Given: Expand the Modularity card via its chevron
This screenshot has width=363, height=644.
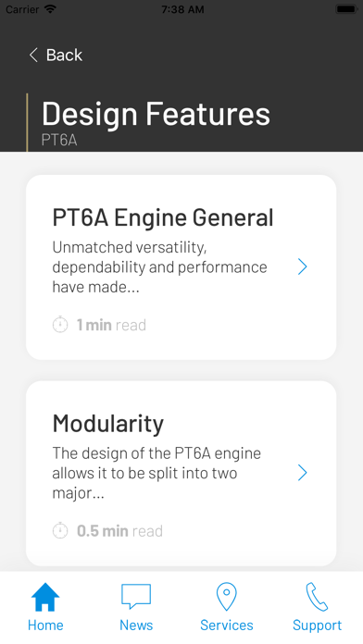Looking at the screenshot, I should click(x=303, y=473).
